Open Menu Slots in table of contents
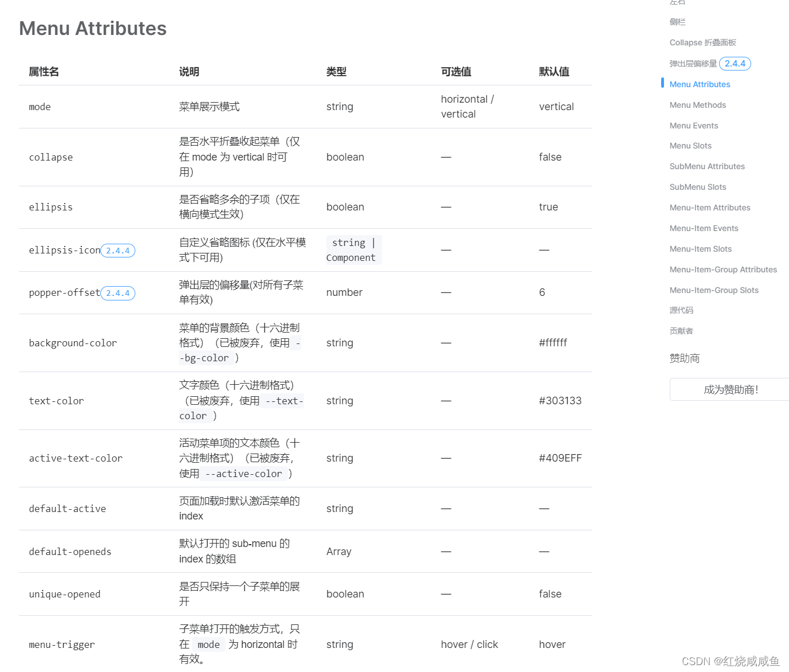Image resolution: width=789 pixels, height=672 pixels. point(690,146)
